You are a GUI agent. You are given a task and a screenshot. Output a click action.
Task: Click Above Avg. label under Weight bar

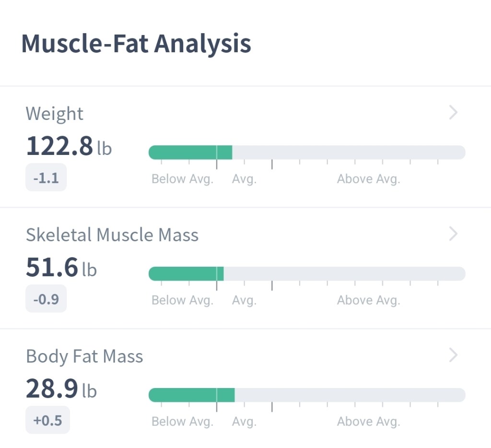tap(368, 179)
